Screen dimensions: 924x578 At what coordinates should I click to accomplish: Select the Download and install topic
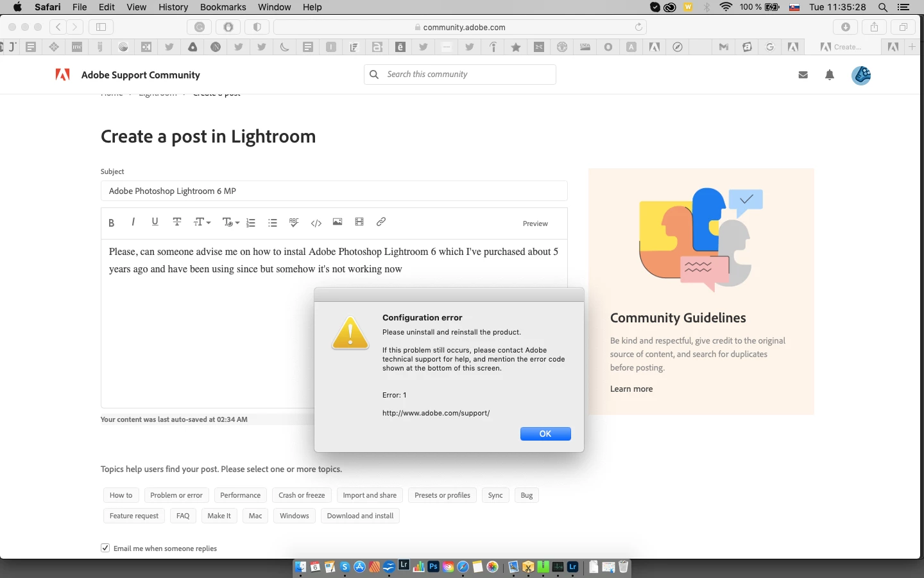tap(360, 516)
